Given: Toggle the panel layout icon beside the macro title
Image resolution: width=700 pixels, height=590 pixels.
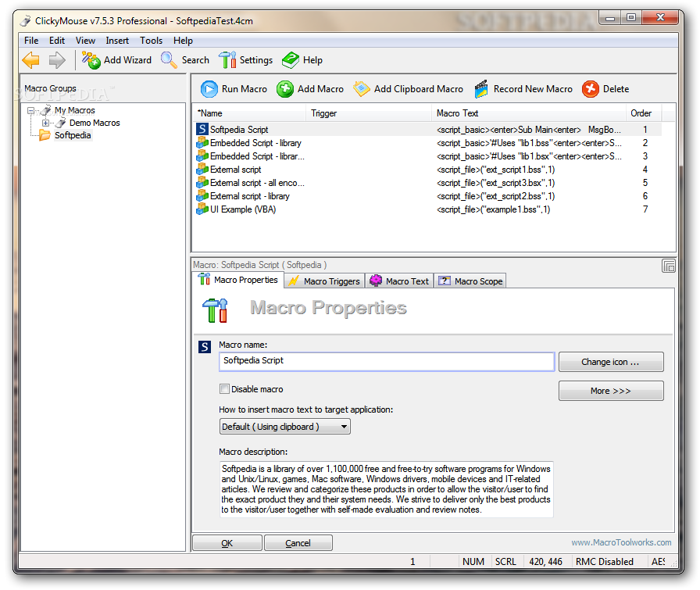Looking at the screenshot, I should (668, 266).
